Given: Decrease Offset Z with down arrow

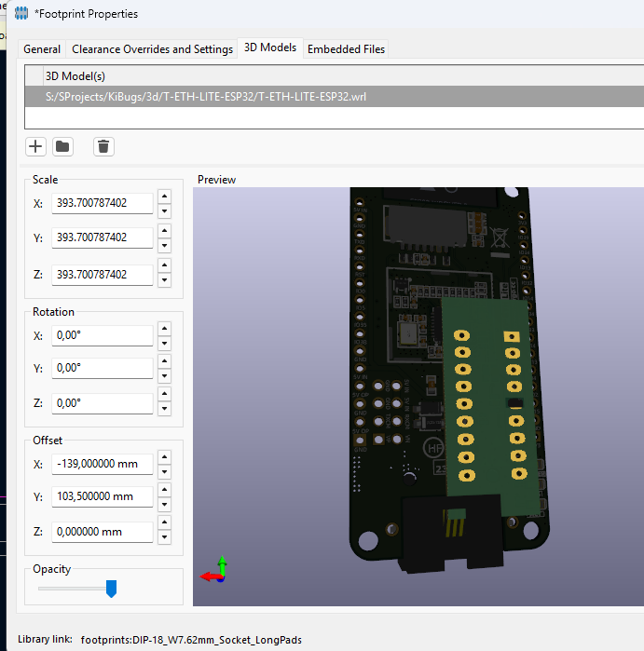Looking at the screenshot, I should click(165, 537).
